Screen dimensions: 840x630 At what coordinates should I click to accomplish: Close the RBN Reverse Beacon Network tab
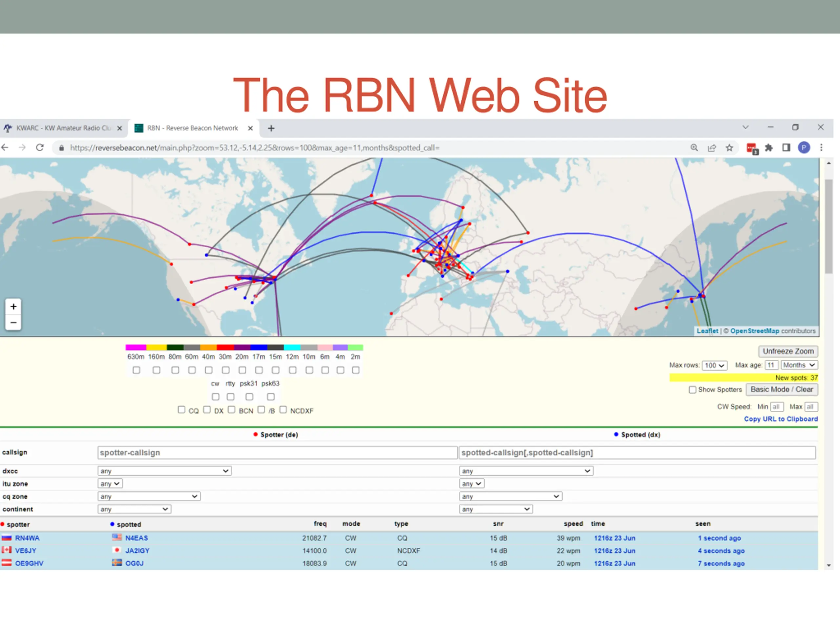click(x=251, y=128)
